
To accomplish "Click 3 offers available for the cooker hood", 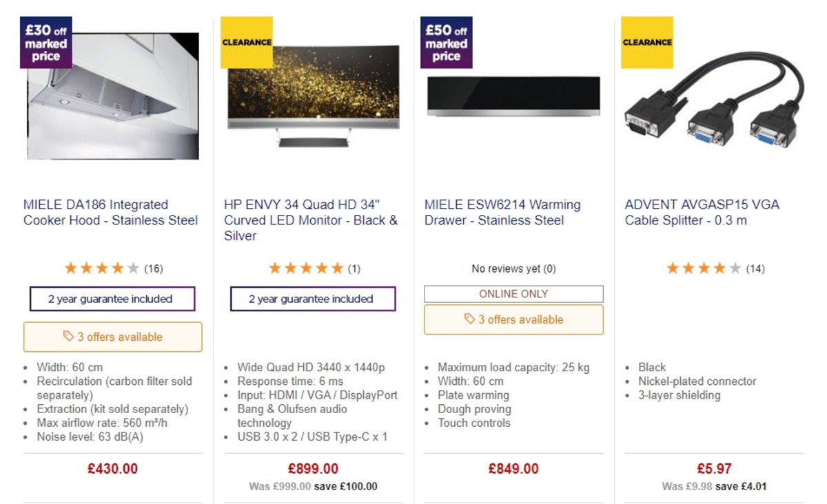I will click(112, 336).
